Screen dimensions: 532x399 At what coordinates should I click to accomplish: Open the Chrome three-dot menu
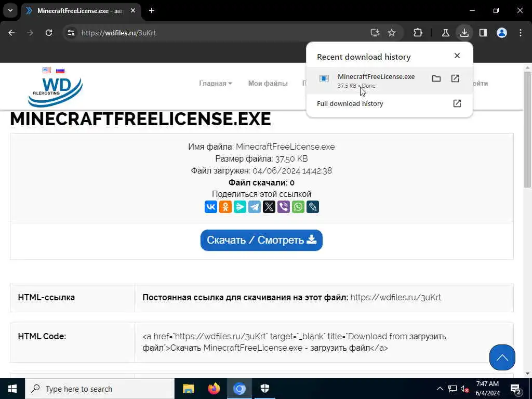tap(521, 33)
